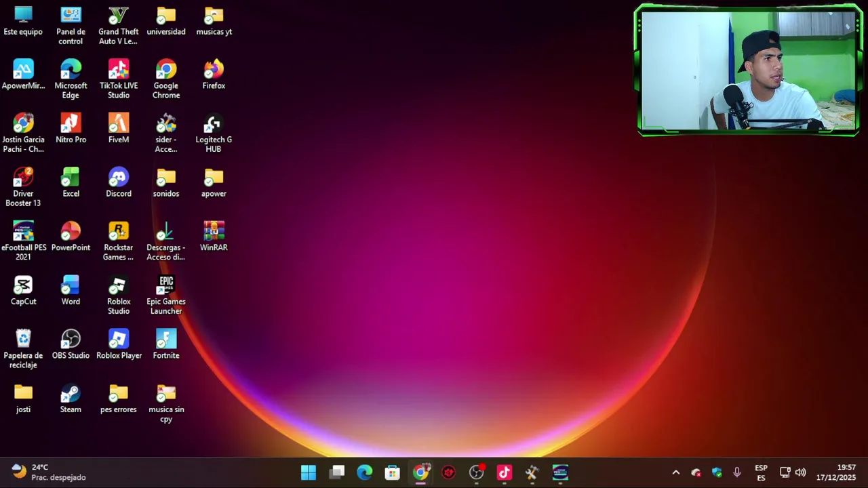Launch Logitech G HUB
This screenshot has width=868, height=488.
214,134
